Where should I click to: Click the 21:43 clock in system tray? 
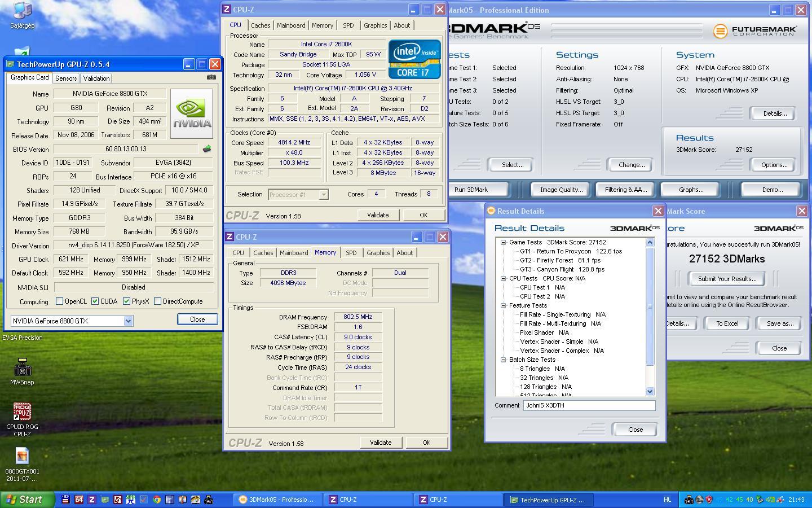coord(796,500)
